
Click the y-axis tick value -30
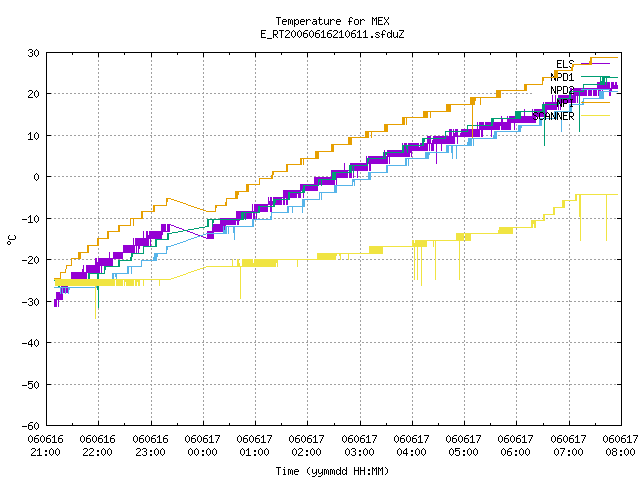(30, 302)
